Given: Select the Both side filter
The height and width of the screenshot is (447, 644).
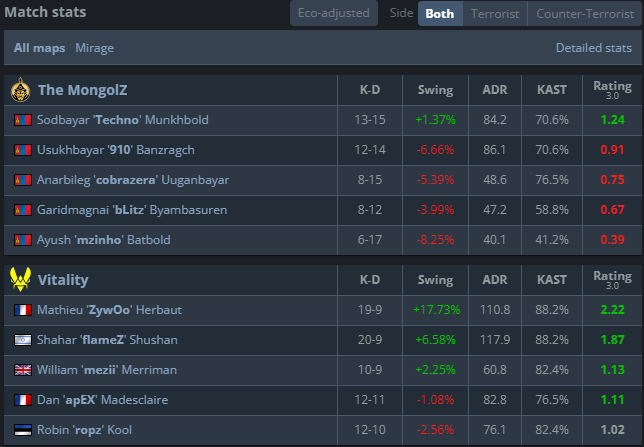Looking at the screenshot, I should pos(439,14).
